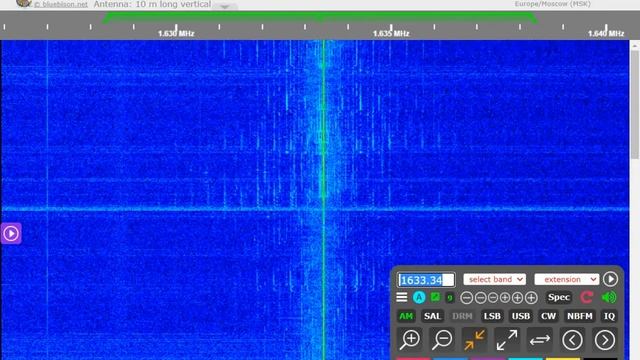
Task: Click the Europe/Moscow (MSK) timezone text
Action: coord(552,4)
